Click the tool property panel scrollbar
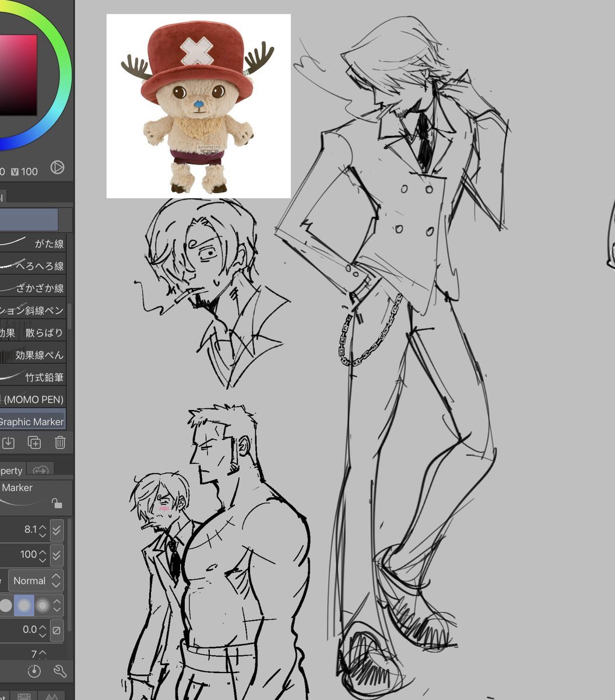Screen dimensions: 615x700 (69, 575)
